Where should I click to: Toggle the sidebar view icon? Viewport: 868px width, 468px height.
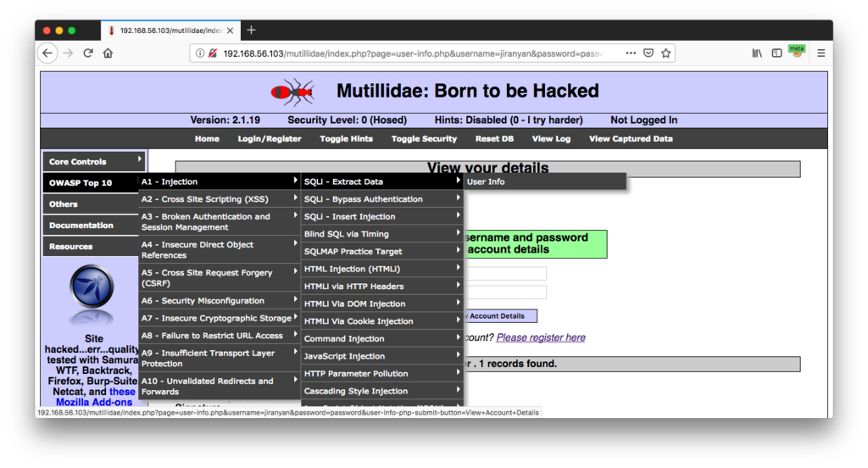776,53
